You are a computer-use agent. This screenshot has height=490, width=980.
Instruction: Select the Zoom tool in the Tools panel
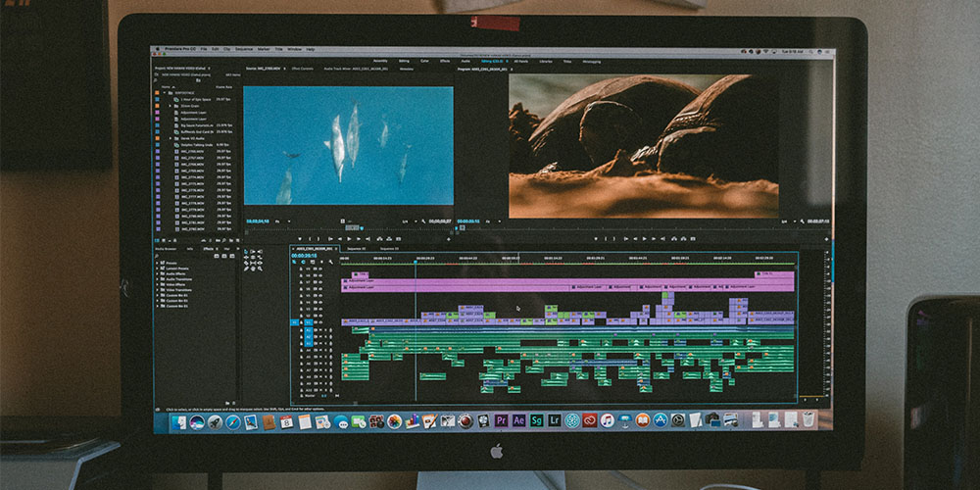(x=260, y=269)
